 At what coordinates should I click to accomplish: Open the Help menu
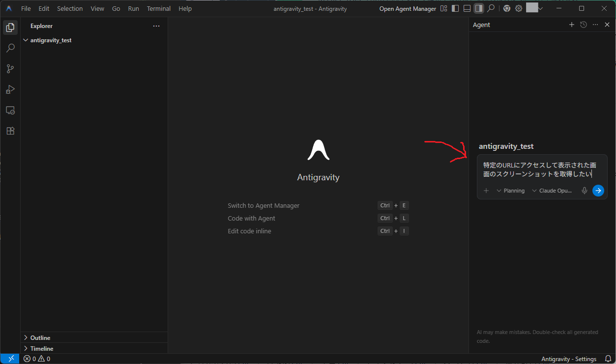click(x=185, y=8)
